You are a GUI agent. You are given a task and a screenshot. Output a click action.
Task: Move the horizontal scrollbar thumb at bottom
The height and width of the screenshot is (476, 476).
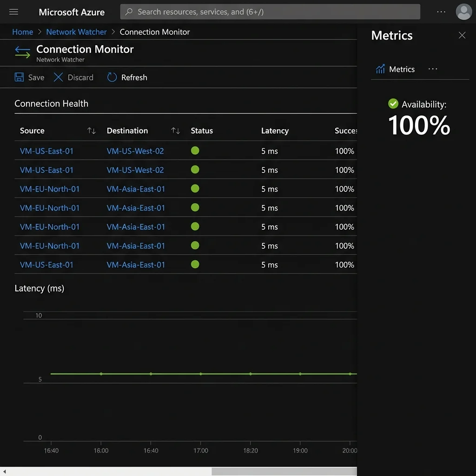[x=284, y=471]
